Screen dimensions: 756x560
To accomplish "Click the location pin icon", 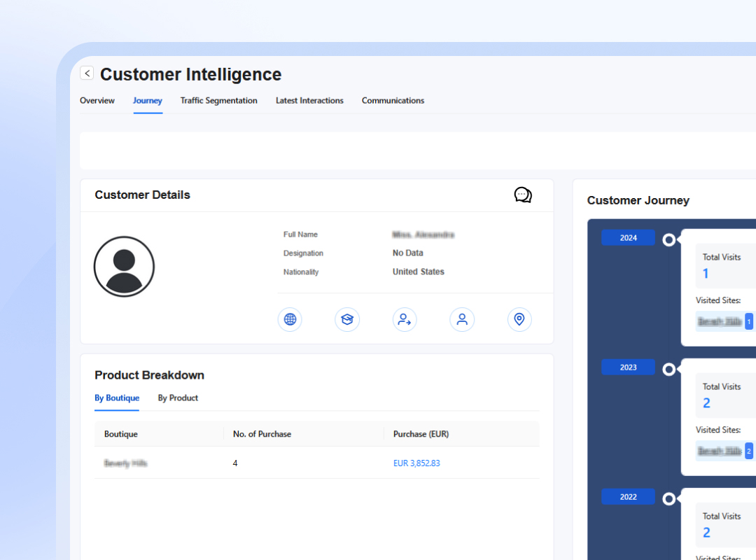I will 519,319.
